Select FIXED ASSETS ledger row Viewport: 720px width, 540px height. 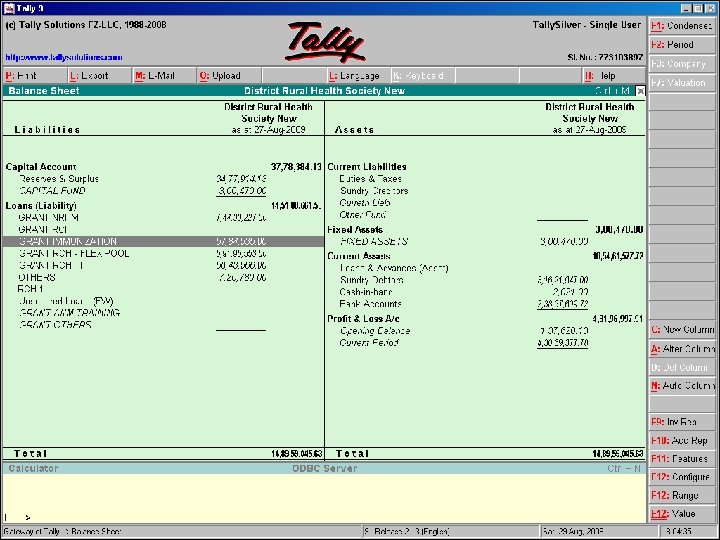(374, 242)
